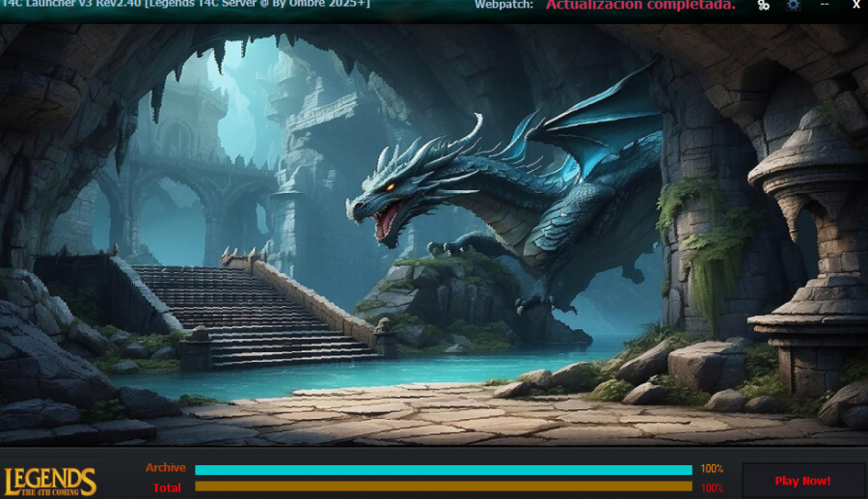Image resolution: width=868 pixels, height=499 pixels.
Task: Click the turquoise water pool in artwork
Action: [x=386, y=374]
